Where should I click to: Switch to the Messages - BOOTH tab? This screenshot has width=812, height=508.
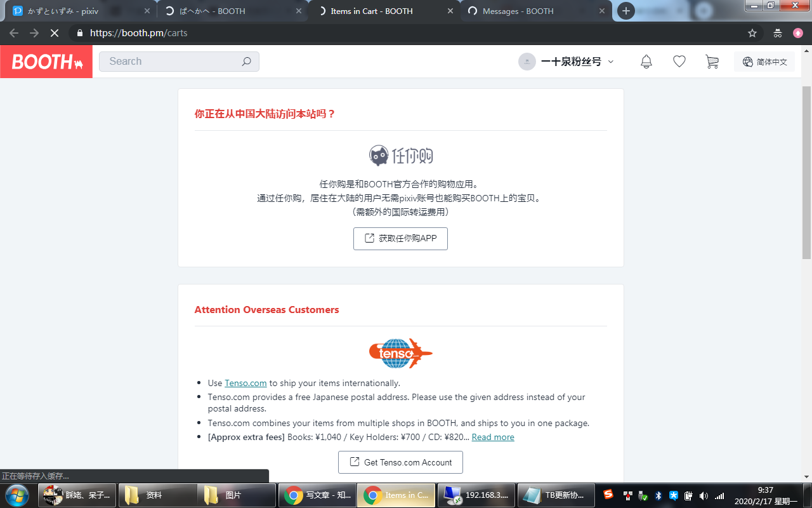(518, 11)
